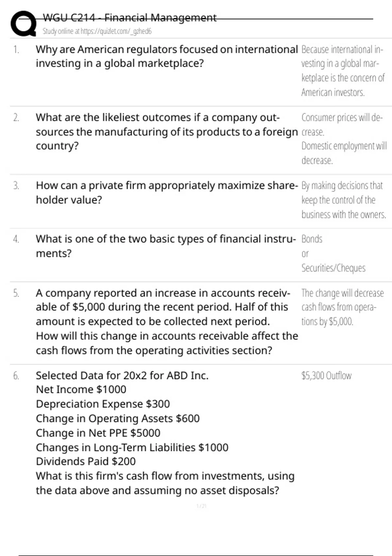Click the 'Consumer prices will decrease' answer
The width and height of the screenshot is (392, 556).
[x=342, y=124]
